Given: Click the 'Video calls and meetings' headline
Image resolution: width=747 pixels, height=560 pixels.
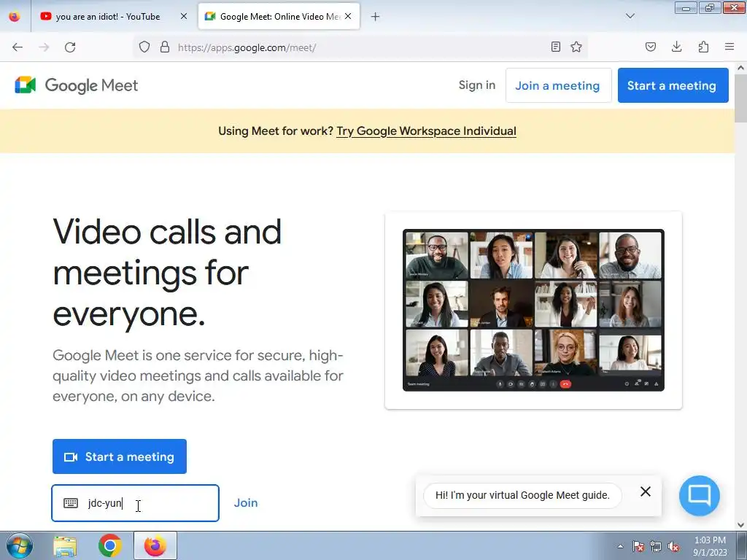Looking at the screenshot, I should coord(167,273).
